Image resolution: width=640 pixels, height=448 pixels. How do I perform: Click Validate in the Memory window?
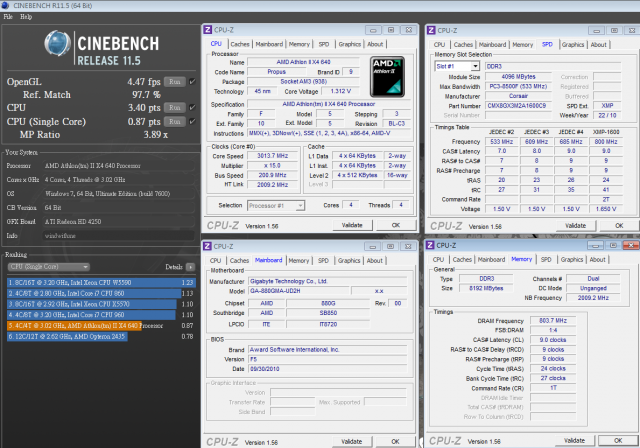[x=575, y=440]
